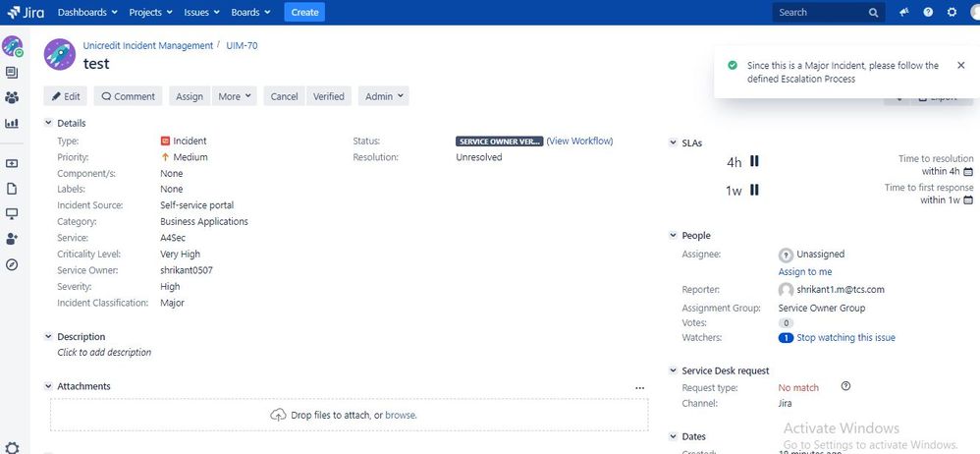Collapse the People section
The image size is (980, 454).
(673, 235)
